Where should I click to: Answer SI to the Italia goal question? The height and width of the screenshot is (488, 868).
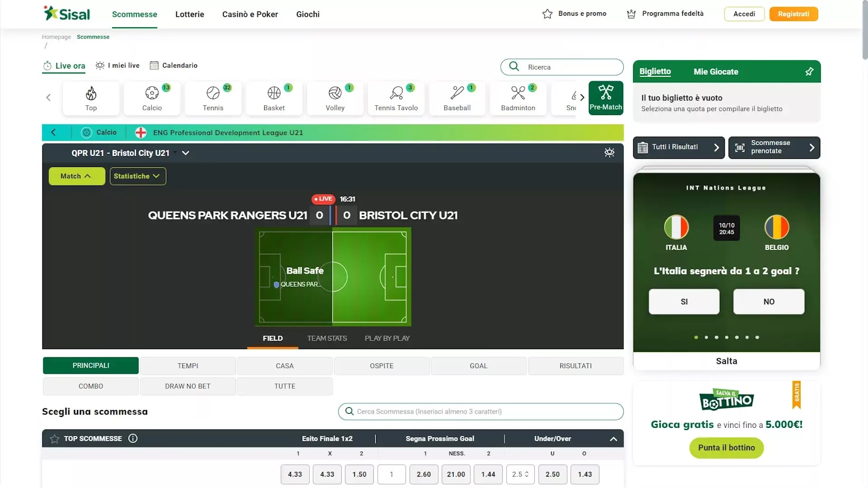pyautogui.click(x=684, y=301)
